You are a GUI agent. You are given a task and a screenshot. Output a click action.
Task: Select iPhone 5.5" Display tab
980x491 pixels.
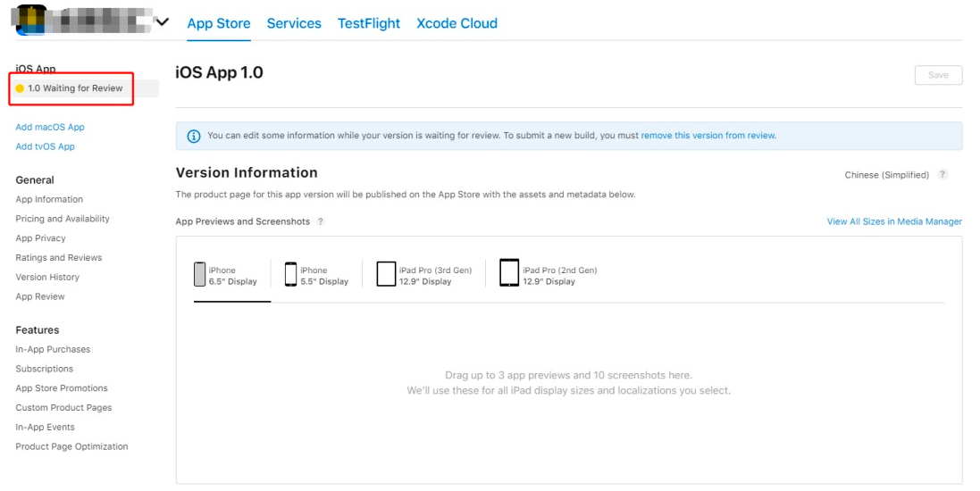[x=316, y=276]
